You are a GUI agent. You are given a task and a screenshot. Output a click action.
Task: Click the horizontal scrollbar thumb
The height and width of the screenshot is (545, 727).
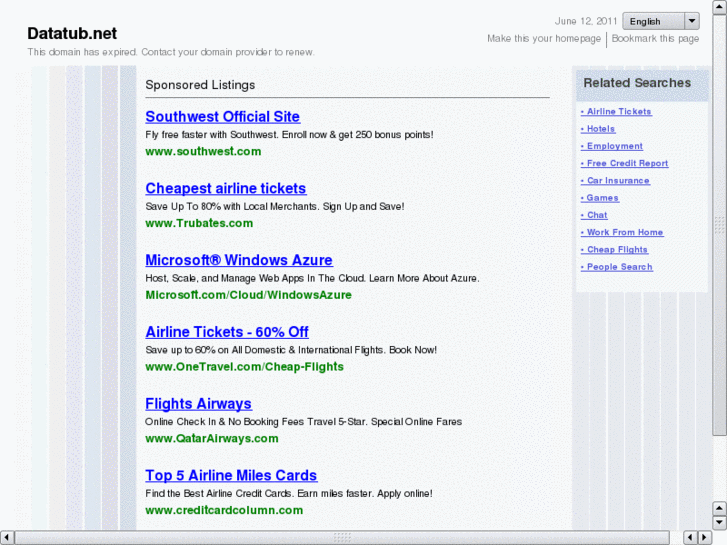click(x=342, y=538)
